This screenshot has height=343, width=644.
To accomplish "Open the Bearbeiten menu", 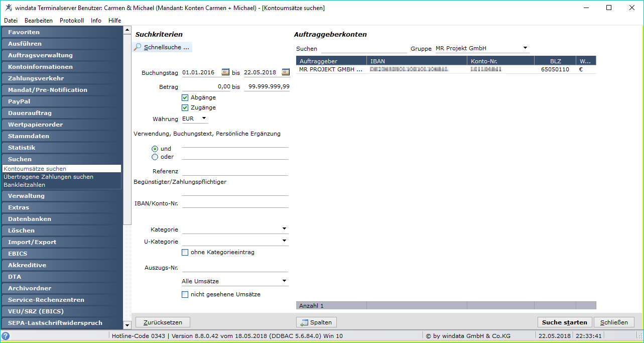I will pos(39,21).
